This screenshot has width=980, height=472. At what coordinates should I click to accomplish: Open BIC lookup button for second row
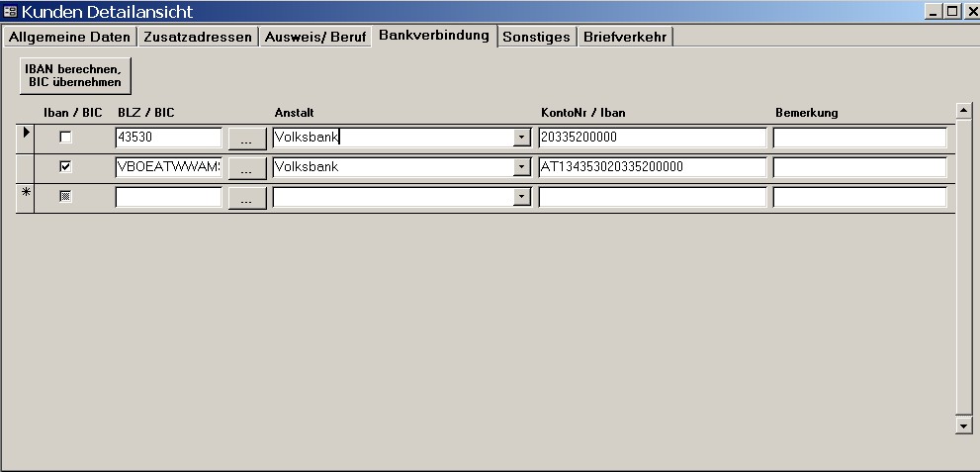(246, 168)
